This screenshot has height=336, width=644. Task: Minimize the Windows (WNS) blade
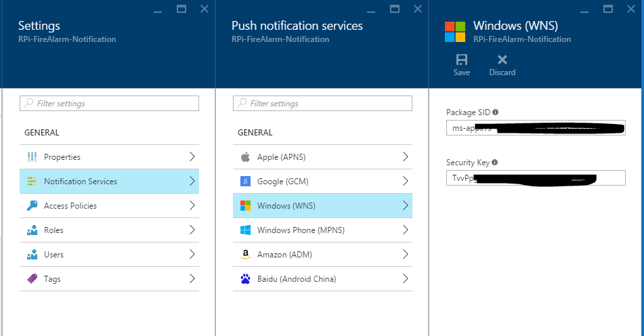coord(584,11)
